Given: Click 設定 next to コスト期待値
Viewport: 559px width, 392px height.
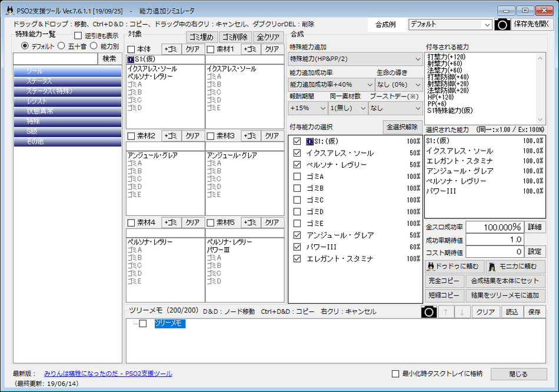Looking at the screenshot, I should 535,251.
